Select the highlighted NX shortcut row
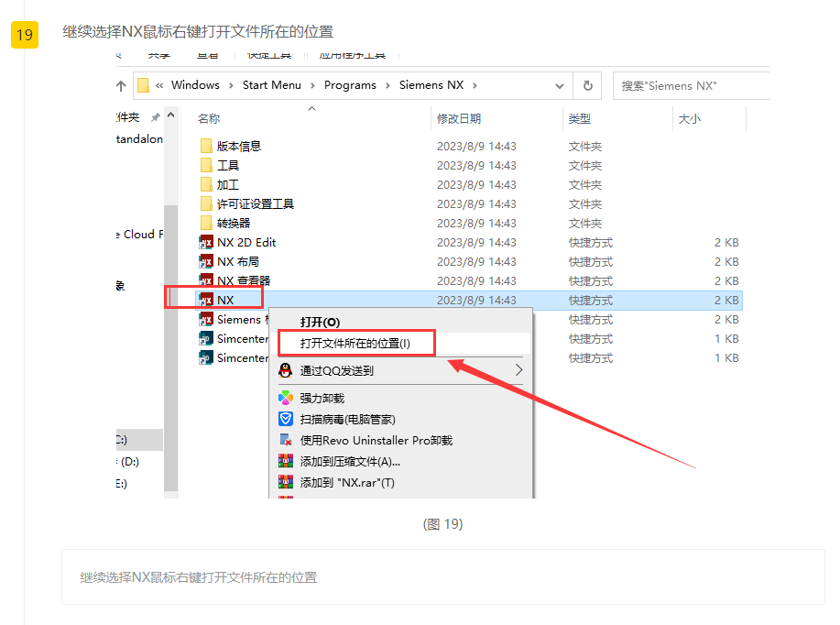 469,301
